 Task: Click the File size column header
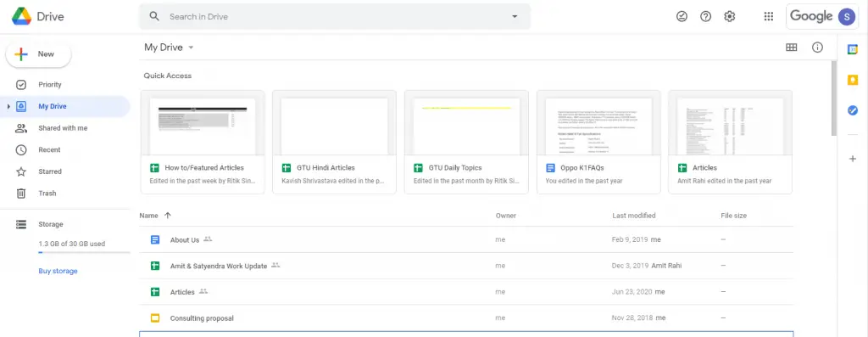(x=733, y=216)
